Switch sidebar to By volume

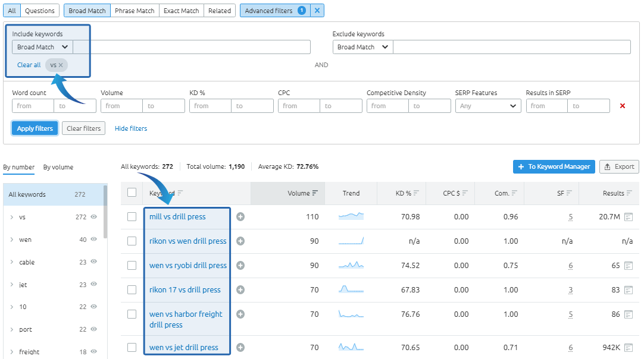click(x=58, y=167)
